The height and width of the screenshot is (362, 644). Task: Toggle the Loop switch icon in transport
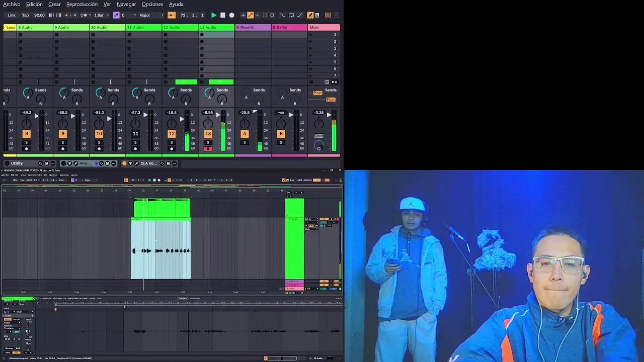(291, 15)
